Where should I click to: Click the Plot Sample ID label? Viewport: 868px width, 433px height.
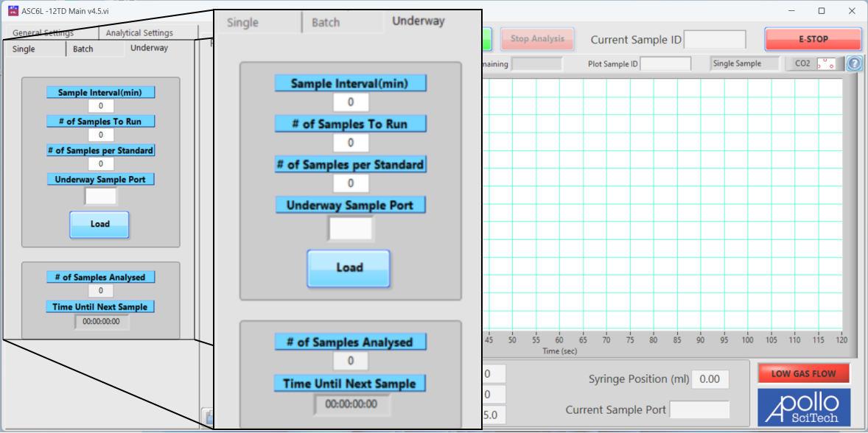613,63
